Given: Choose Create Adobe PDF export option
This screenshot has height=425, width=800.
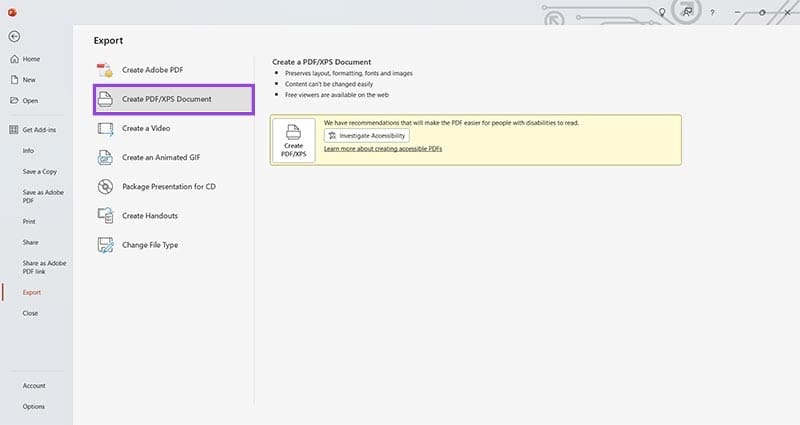Looking at the screenshot, I should tap(173, 70).
